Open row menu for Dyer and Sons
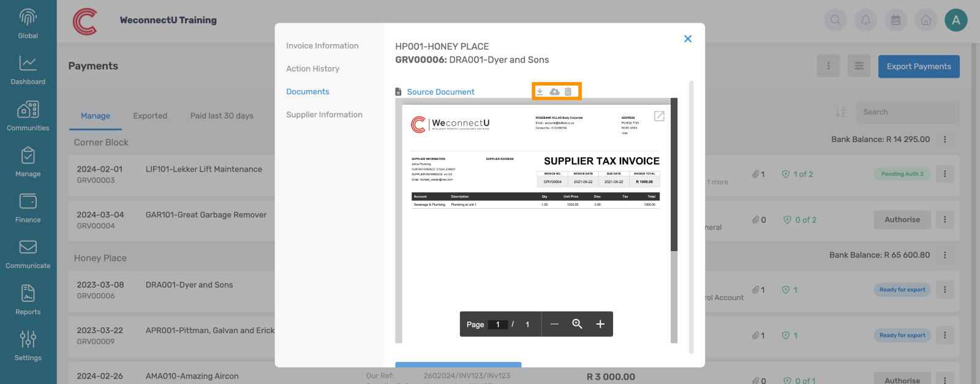 (x=945, y=290)
